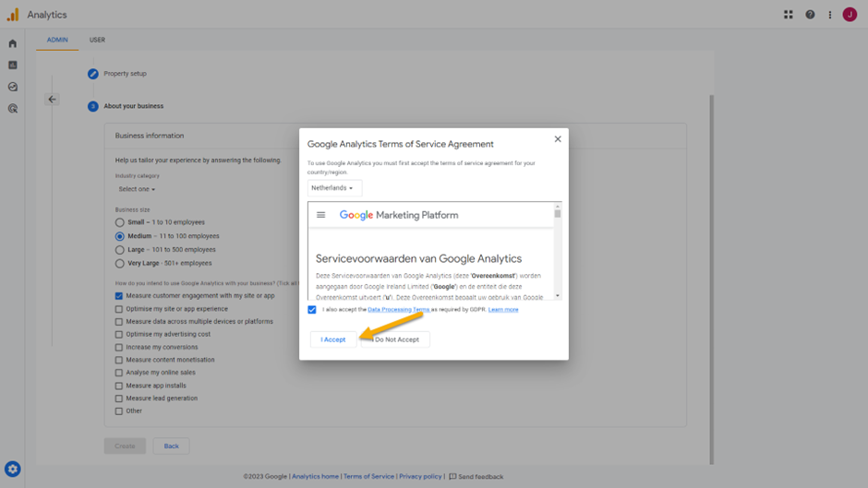868x488 pixels.
Task: Select Very Large 501+ employees radio
Action: [119, 263]
